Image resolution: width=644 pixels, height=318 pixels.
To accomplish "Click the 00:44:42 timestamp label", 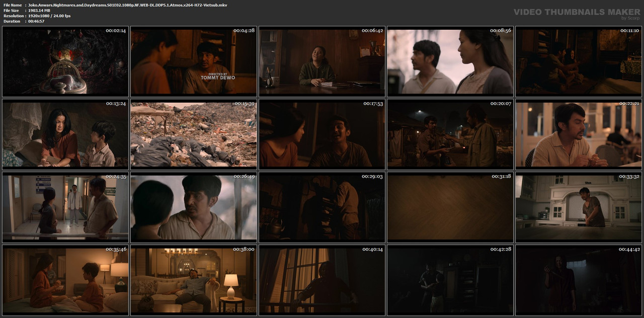I will (x=629, y=249).
